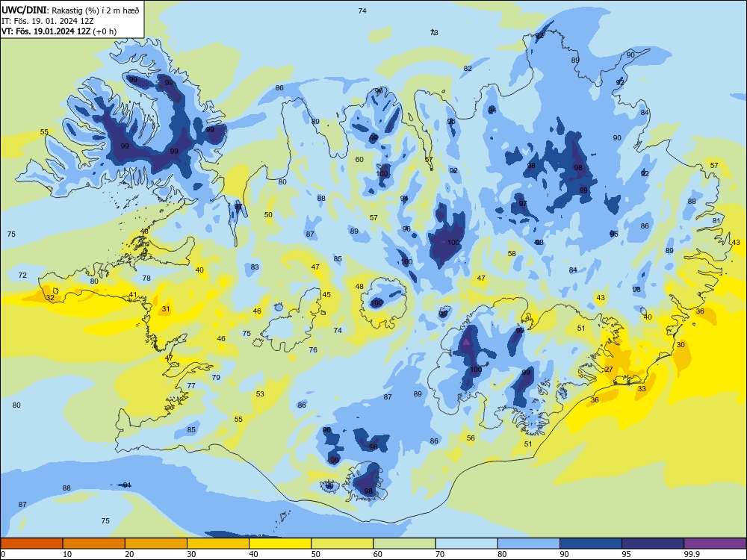Click the humidity value '73' on the map
747x560 pixels.
click(x=434, y=32)
